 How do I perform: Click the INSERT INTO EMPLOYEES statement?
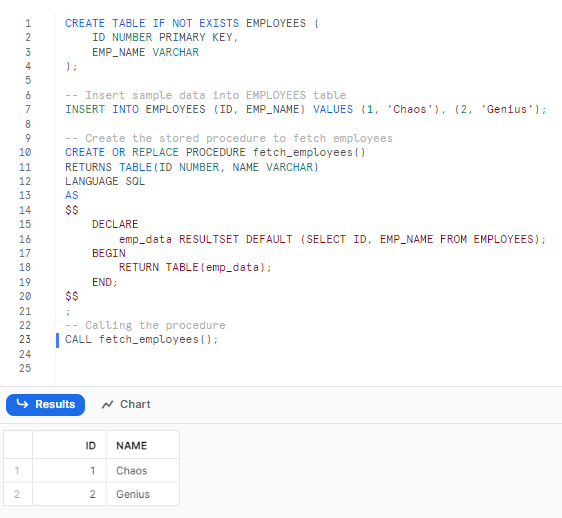(305, 109)
